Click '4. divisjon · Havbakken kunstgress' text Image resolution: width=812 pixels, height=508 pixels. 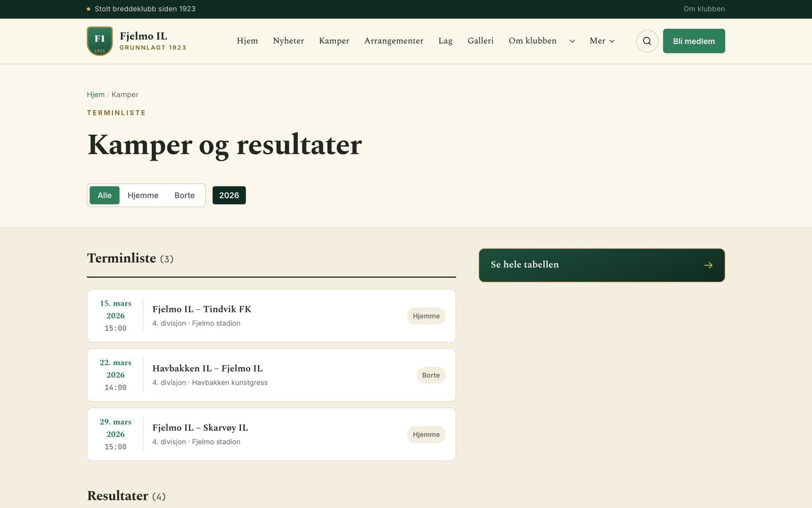(210, 383)
